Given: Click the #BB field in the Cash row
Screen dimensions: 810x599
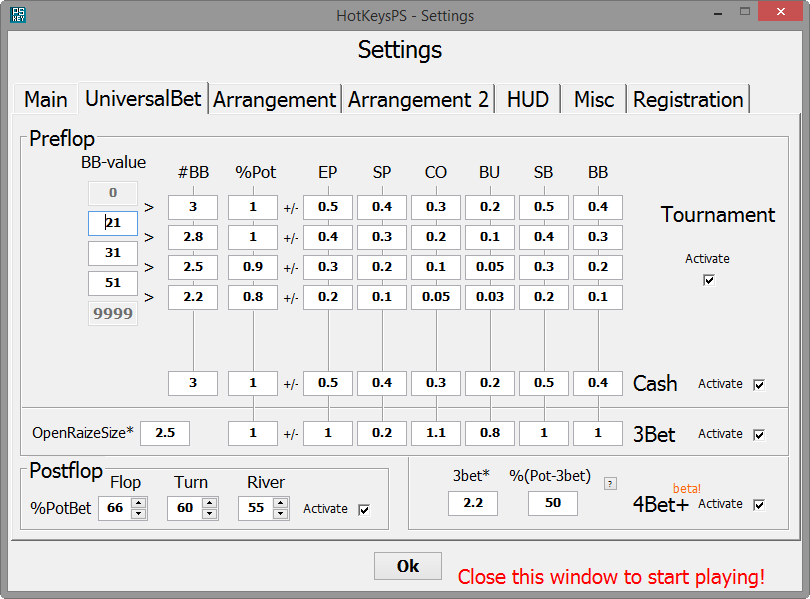Looking at the screenshot, I should [193, 383].
